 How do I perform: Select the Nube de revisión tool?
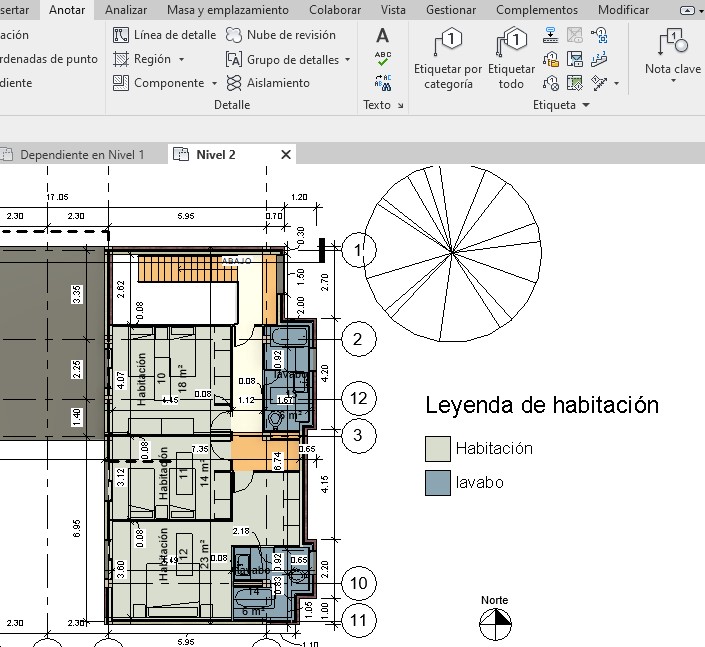(281, 34)
